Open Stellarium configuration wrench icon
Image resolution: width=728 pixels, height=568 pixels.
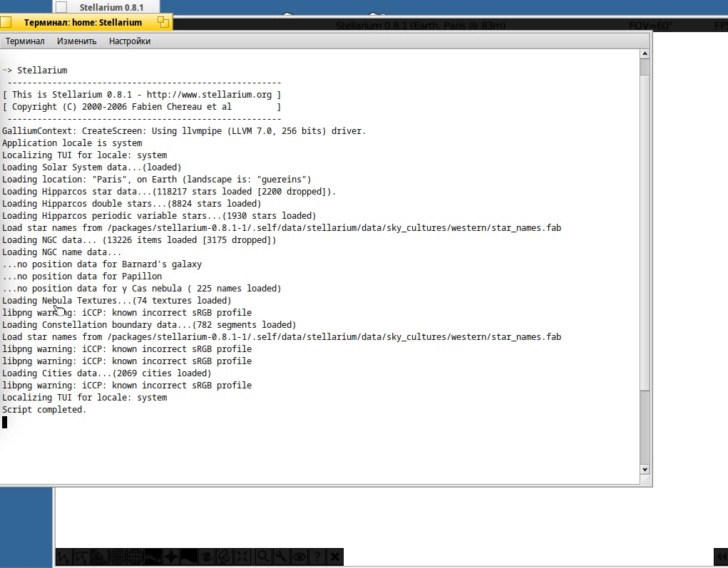tap(281, 557)
